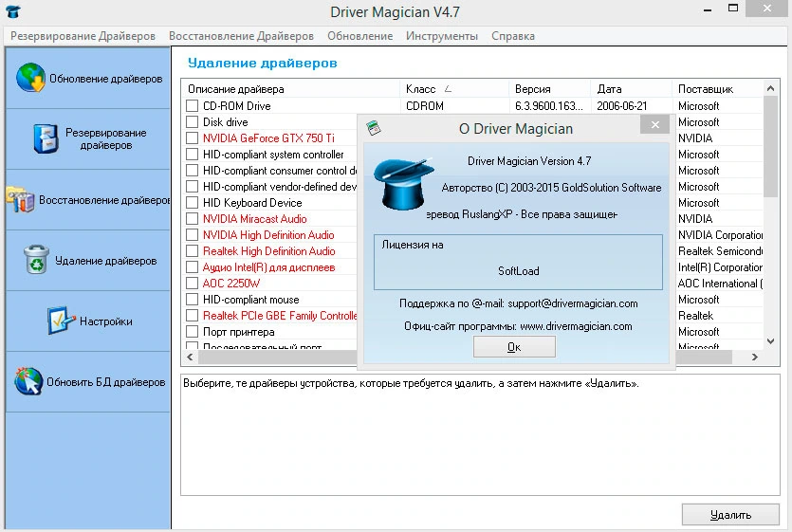
Task: Click the SoftLoad license name text
Action: pos(518,271)
